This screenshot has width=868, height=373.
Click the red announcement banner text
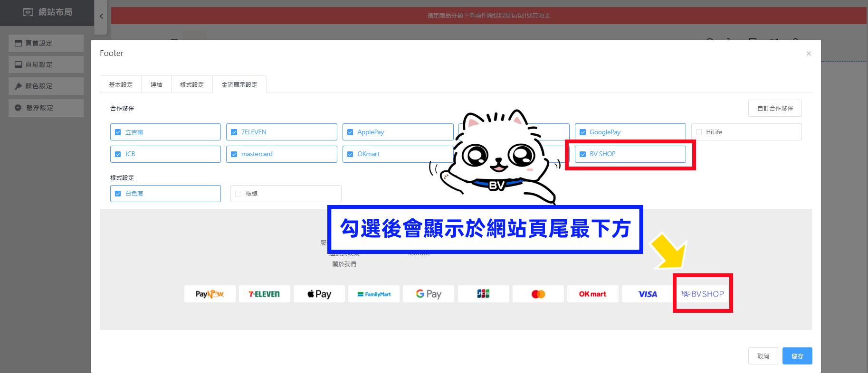coord(488,16)
